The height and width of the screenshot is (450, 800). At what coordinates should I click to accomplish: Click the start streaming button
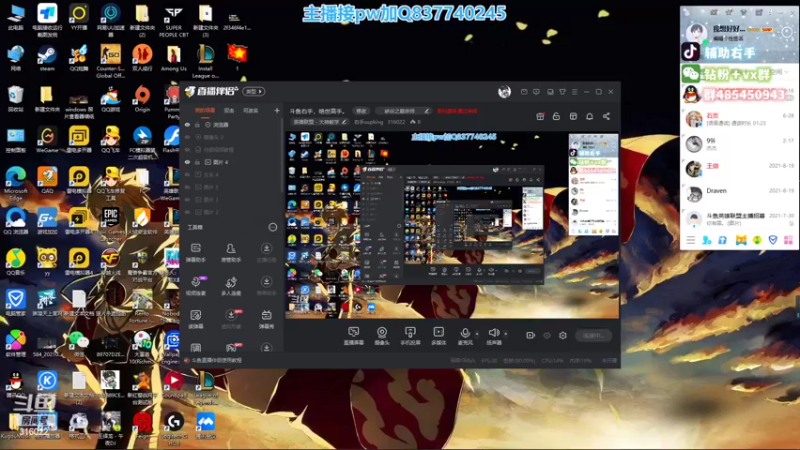click(593, 336)
